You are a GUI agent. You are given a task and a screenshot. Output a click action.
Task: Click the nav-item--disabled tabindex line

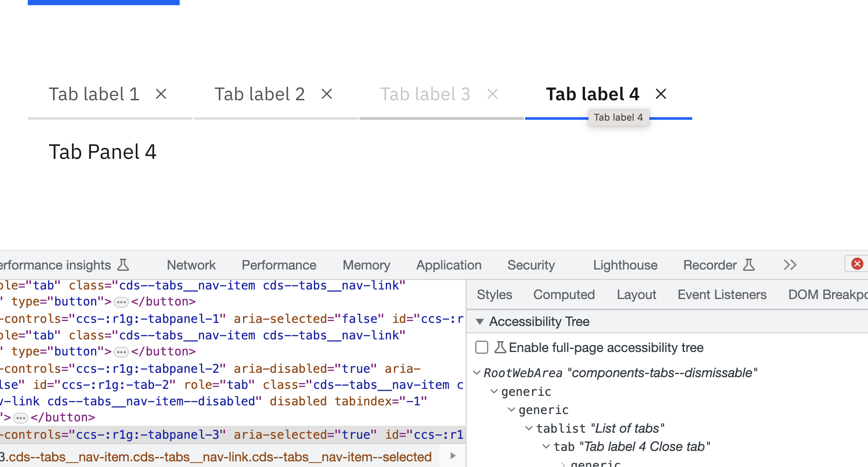(214, 401)
